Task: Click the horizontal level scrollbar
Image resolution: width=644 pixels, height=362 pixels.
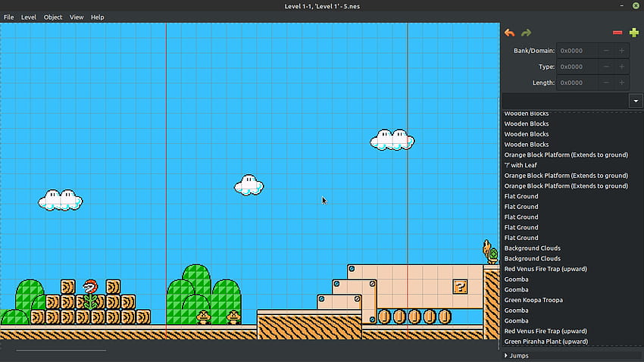Action: tap(61, 351)
